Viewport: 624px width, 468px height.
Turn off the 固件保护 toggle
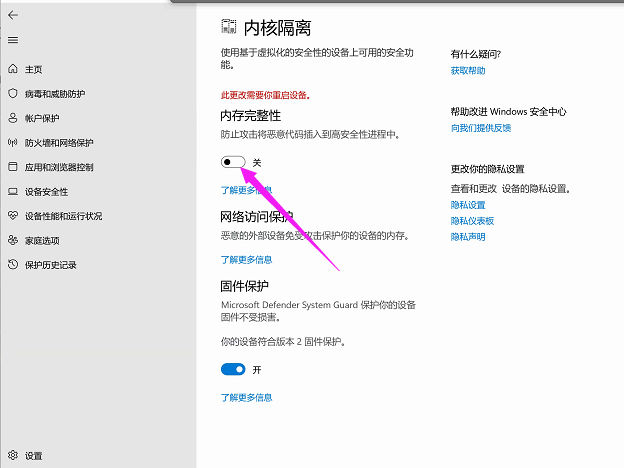tap(233, 370)
